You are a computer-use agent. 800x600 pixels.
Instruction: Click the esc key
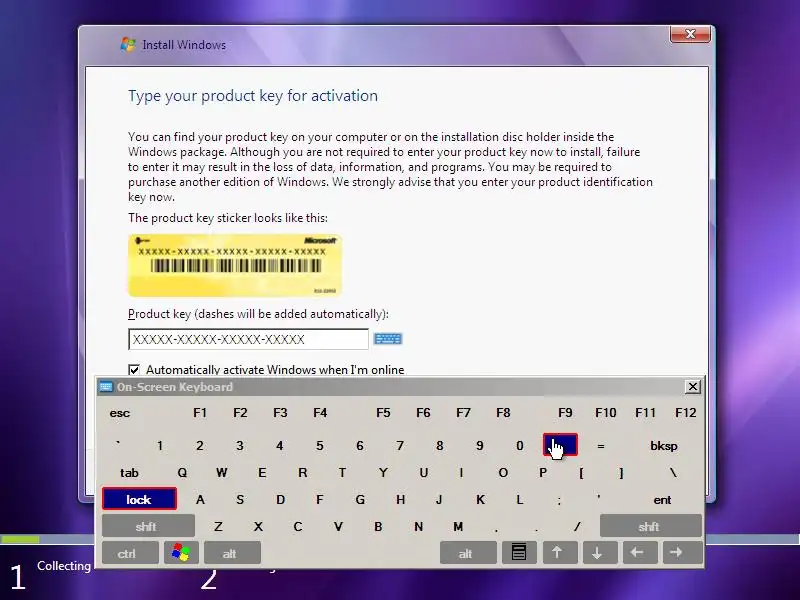(x=120, y=413)
